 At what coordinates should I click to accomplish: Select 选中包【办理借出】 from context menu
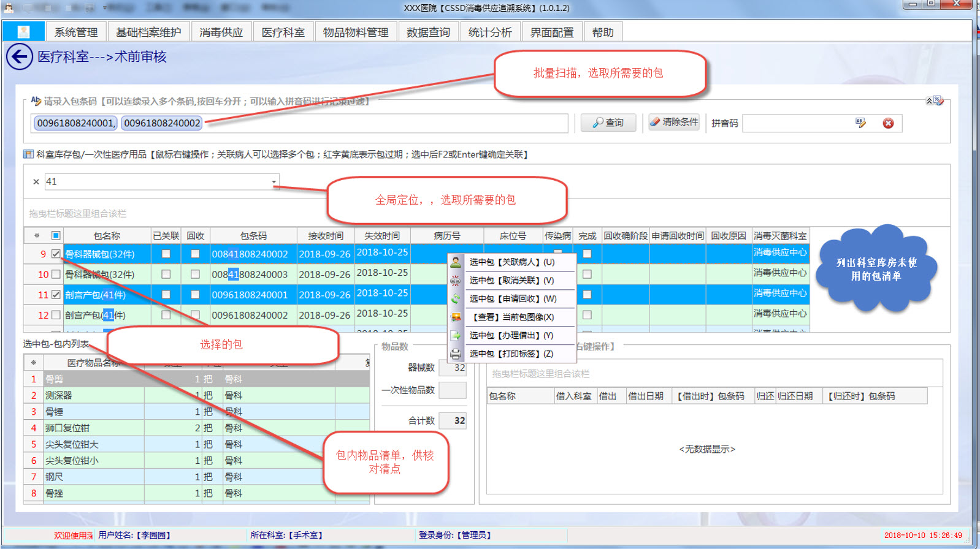pyautogui.click(x=511, y=335)
